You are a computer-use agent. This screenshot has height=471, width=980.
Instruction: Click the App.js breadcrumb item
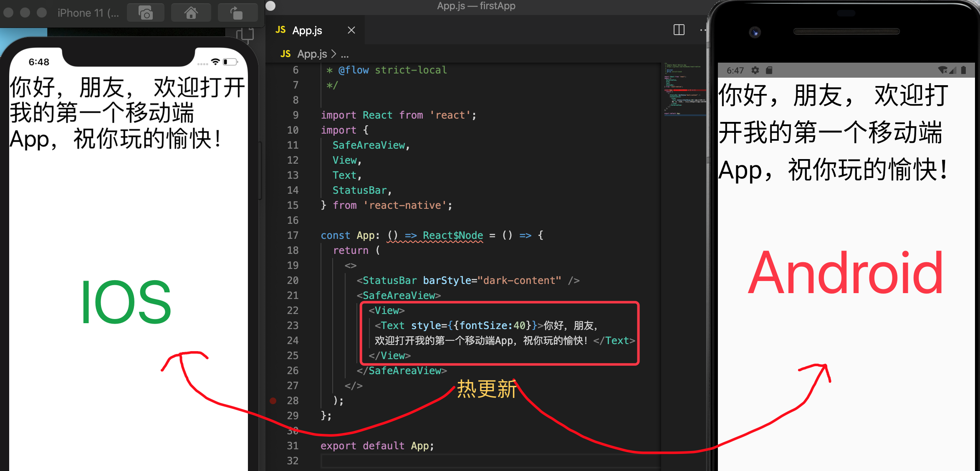(312, 54)
